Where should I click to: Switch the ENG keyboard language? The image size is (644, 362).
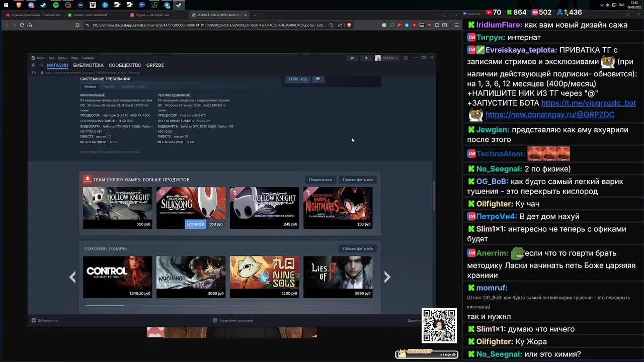622,5
